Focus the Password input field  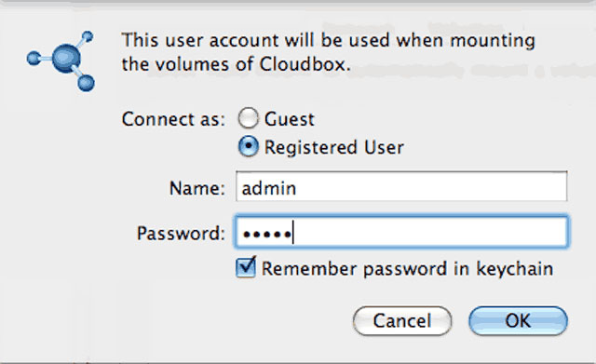coord(401,232)
